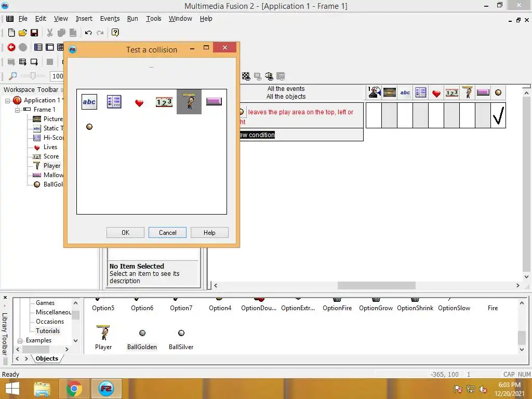The image size is (532, 399).
Task: Select the abc text object in collision dialog
Action: pyautogui.click(x=89, y=102)
